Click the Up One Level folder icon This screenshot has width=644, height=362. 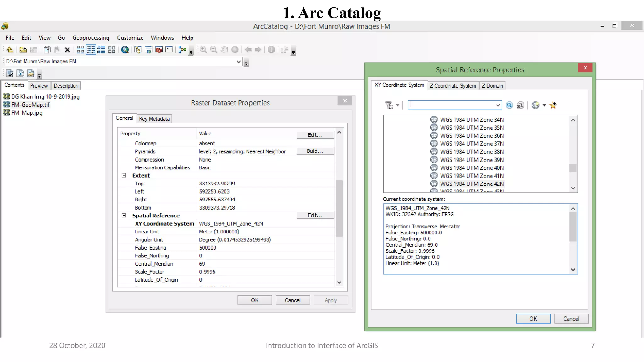(x=10, y=50)
